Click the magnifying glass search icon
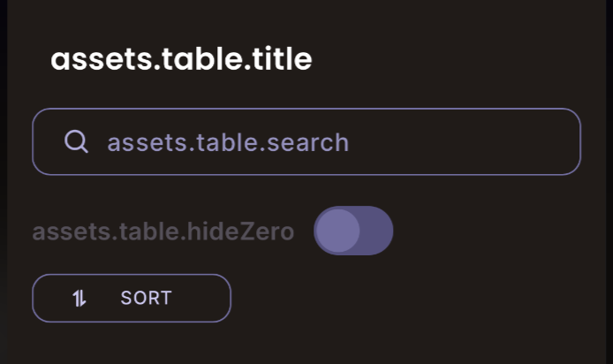 [76, 141]
